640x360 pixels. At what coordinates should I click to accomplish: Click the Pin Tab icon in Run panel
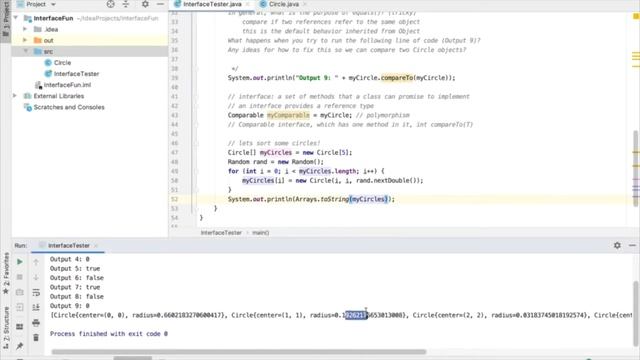click(20, 346)
